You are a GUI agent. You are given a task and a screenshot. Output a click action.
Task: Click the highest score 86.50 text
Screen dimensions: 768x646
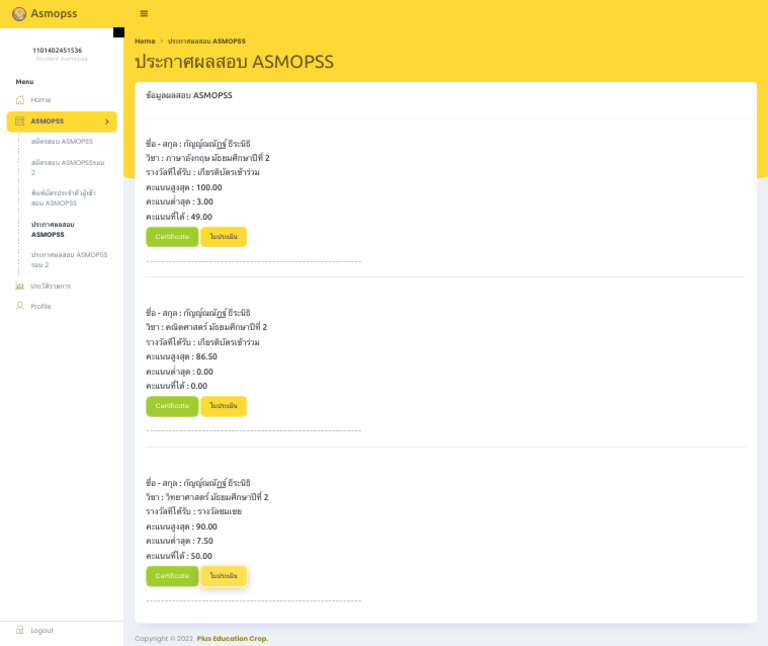click(207, 357)
